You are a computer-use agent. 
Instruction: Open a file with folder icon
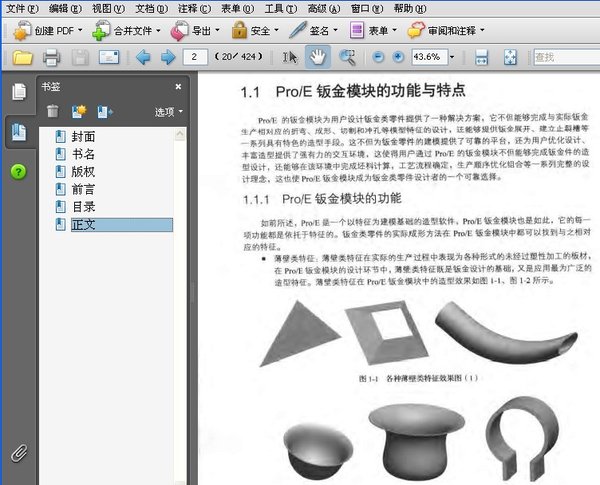(22, 57)
